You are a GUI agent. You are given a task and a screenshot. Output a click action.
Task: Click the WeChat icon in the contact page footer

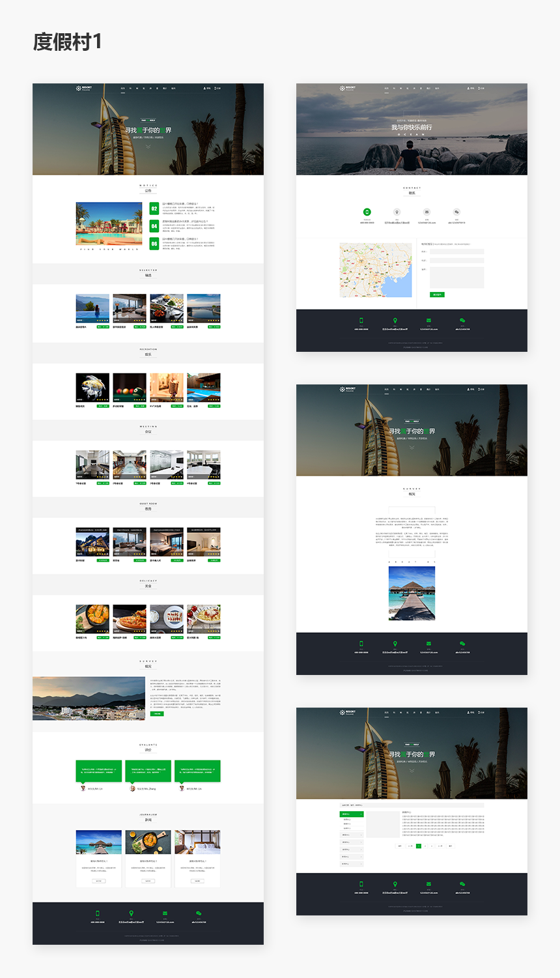pos(462,321)
